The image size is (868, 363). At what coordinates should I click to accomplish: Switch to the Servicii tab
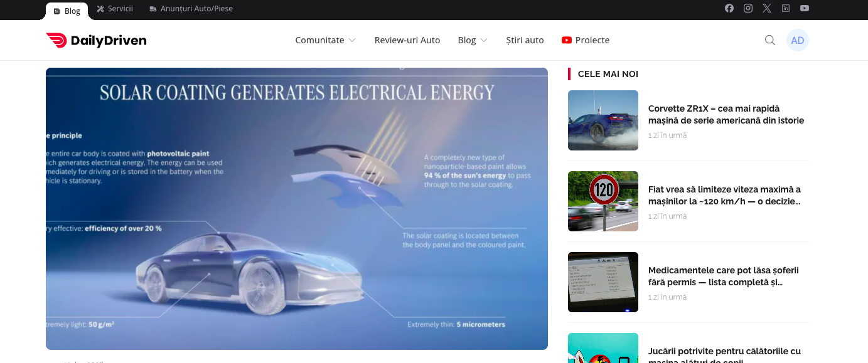(115, 9)
